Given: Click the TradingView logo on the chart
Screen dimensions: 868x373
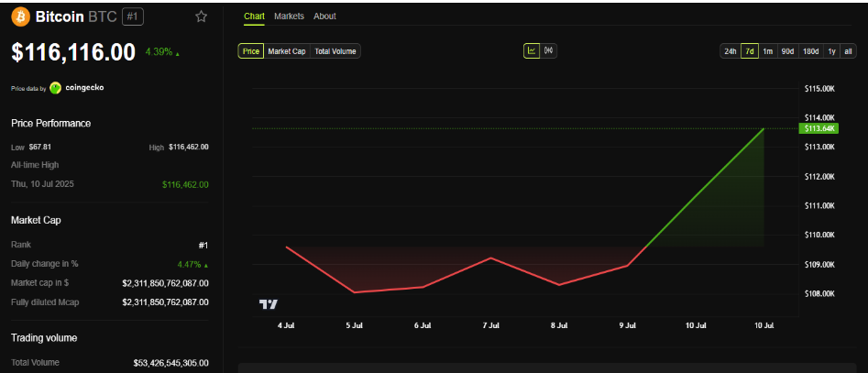Looking at the screenshot, I should pos(269,304).
